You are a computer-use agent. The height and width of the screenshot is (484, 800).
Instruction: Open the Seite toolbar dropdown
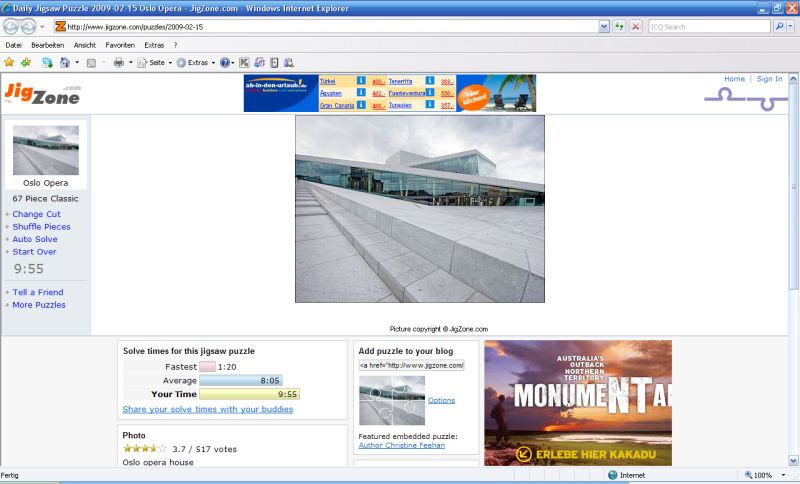pyautogui.click(x=155, y=62)
